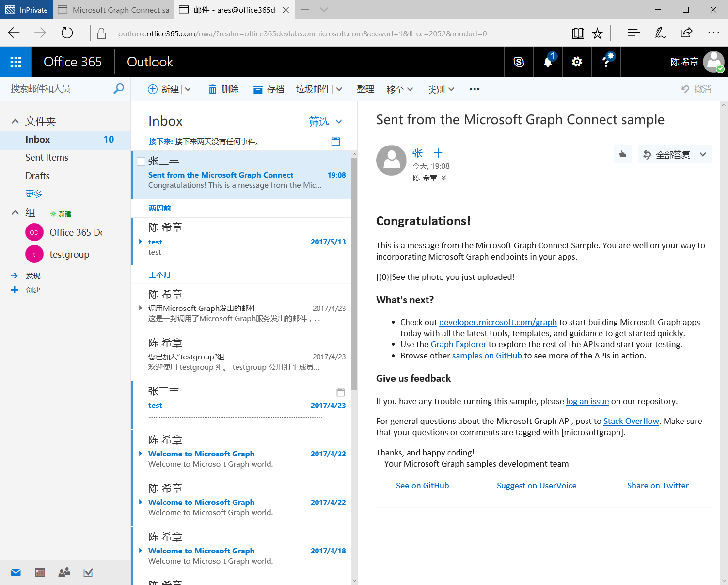The width and height of the screenshot is (728, 585).
Task: Open the notifications bell
Action: [x=548, y=62]
